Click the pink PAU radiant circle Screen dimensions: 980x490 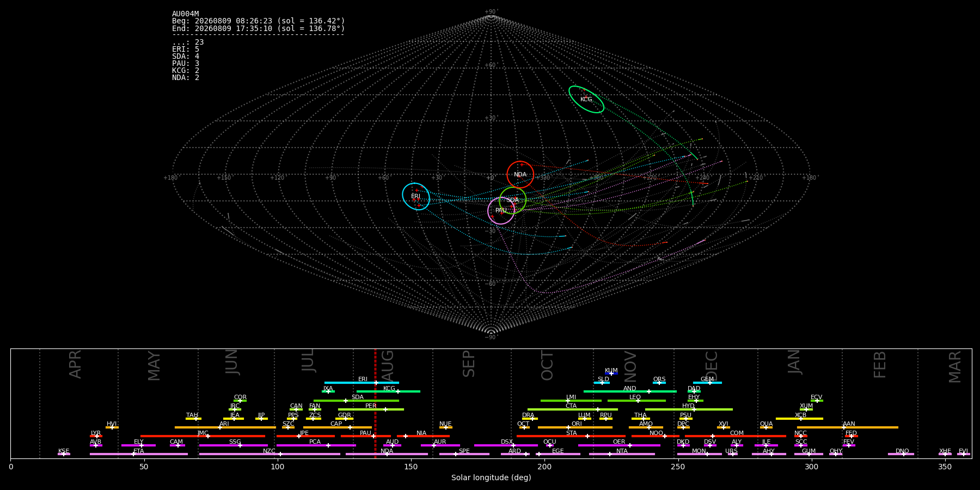501,211
